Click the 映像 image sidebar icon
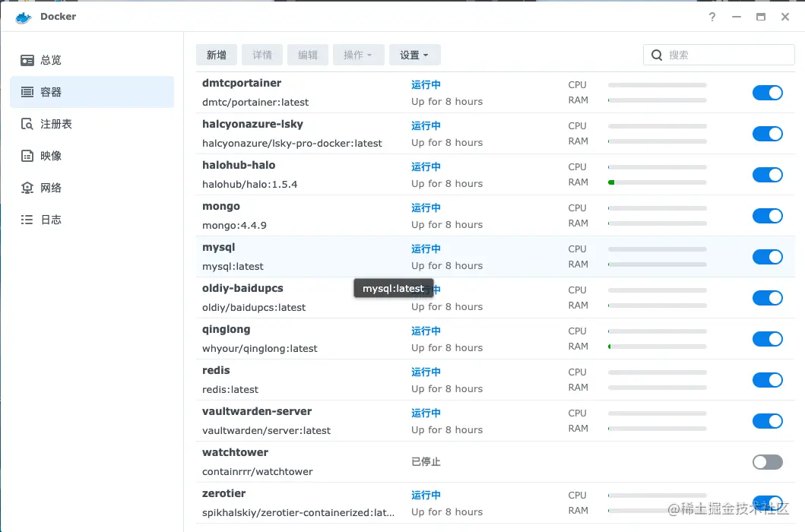The width and height of the screenshot is (805, 532). pyautogui.click(x=27, y=156)
